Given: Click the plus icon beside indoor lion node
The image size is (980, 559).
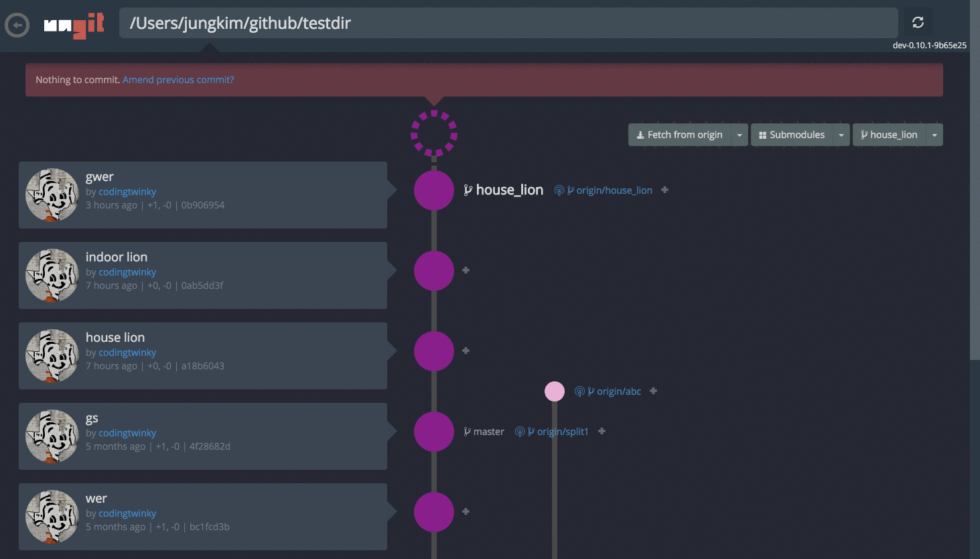Looking at the screenshot, I should (466, 270).
